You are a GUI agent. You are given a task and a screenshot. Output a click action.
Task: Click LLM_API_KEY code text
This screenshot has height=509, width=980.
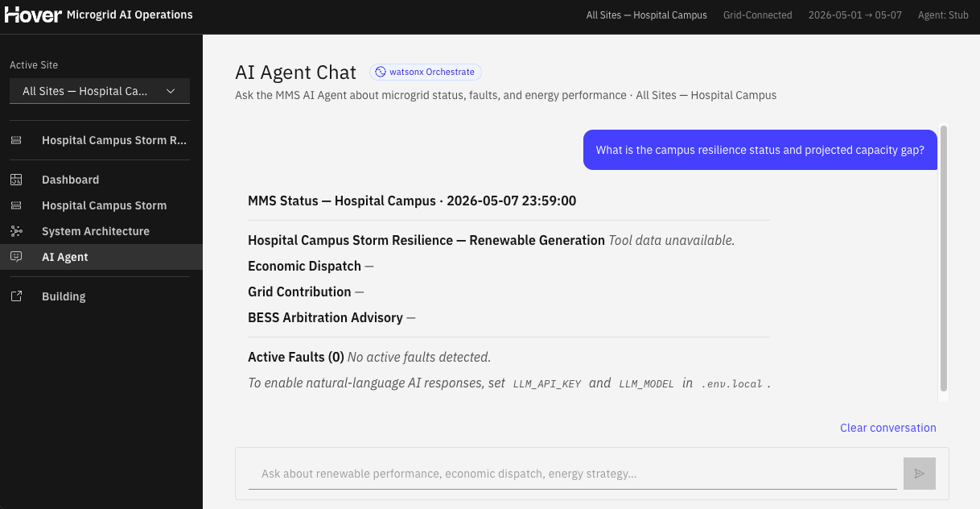547,383
